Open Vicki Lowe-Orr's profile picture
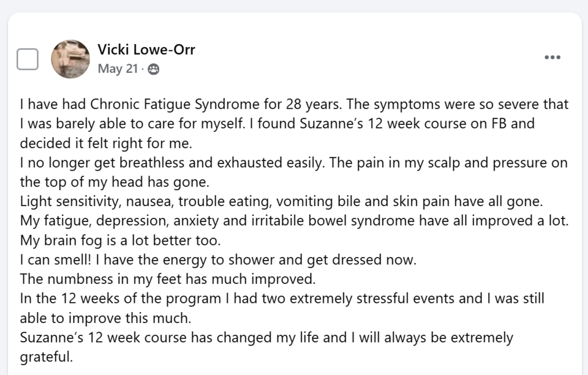The image size is (588, 375). 70,59
